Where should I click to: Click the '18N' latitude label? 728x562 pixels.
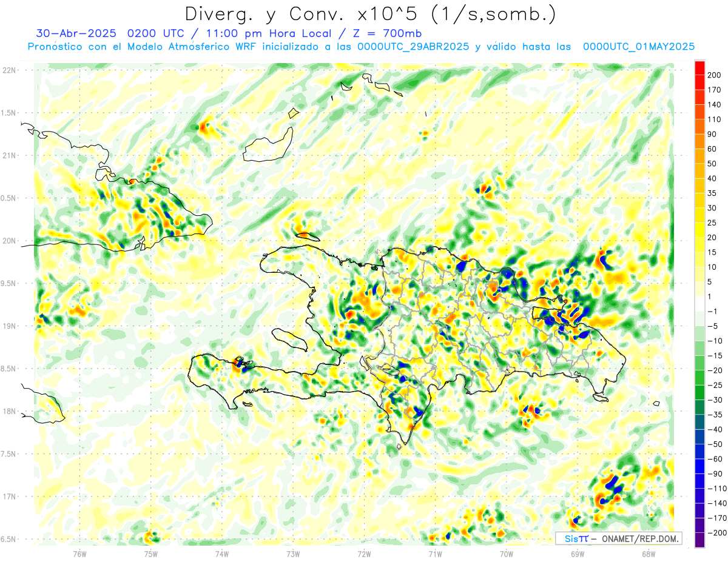pyautogui.click(x=8, y=411)
